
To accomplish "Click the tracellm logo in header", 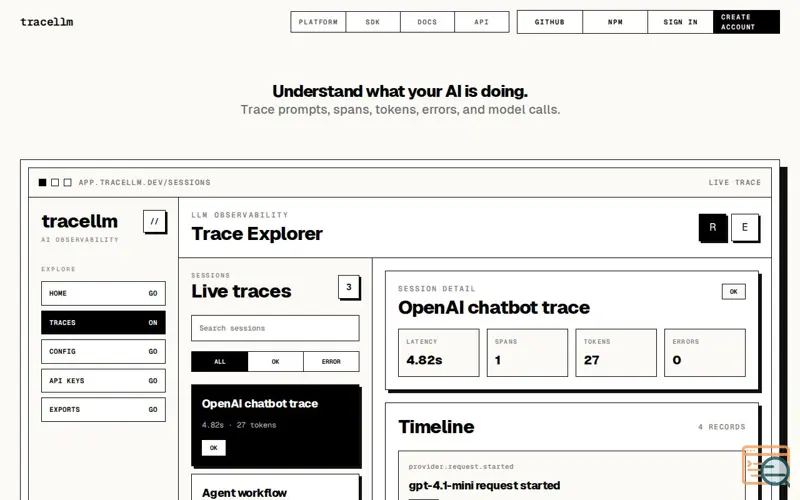I will click(x=46, y=22).
